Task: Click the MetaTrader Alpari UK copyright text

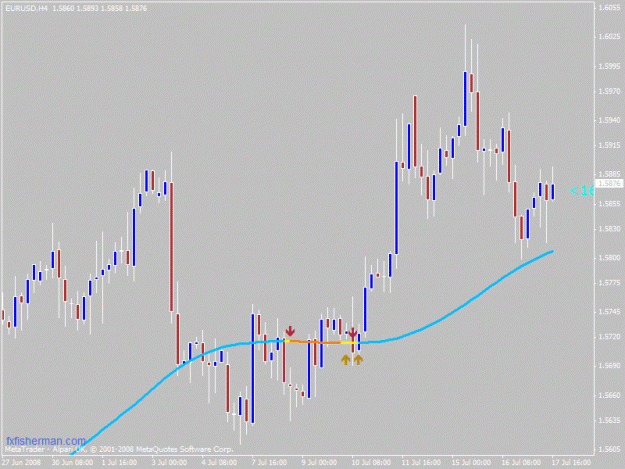Action: point(118,449)
